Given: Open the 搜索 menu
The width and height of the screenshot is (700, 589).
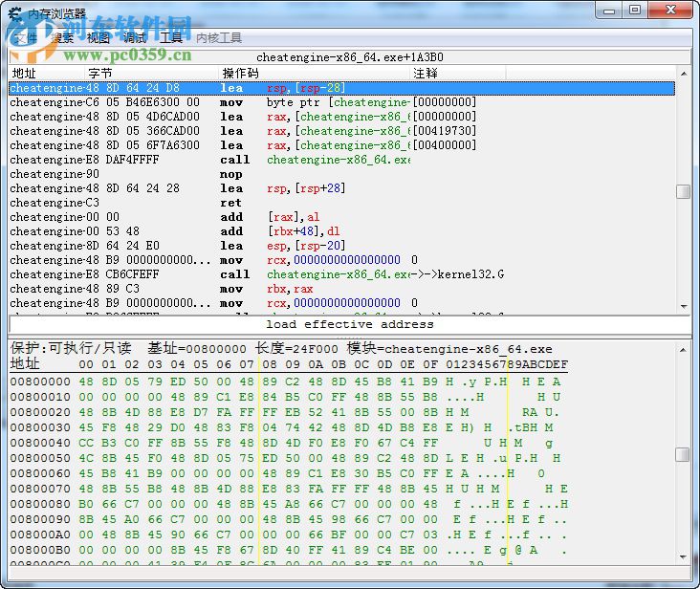Looking at the screenshot, I should pyautogui.click(x=61, y=38).
